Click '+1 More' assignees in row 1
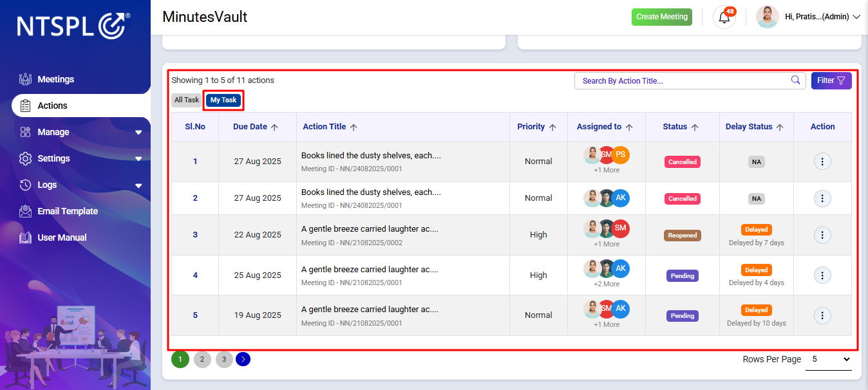 [607, 171]
